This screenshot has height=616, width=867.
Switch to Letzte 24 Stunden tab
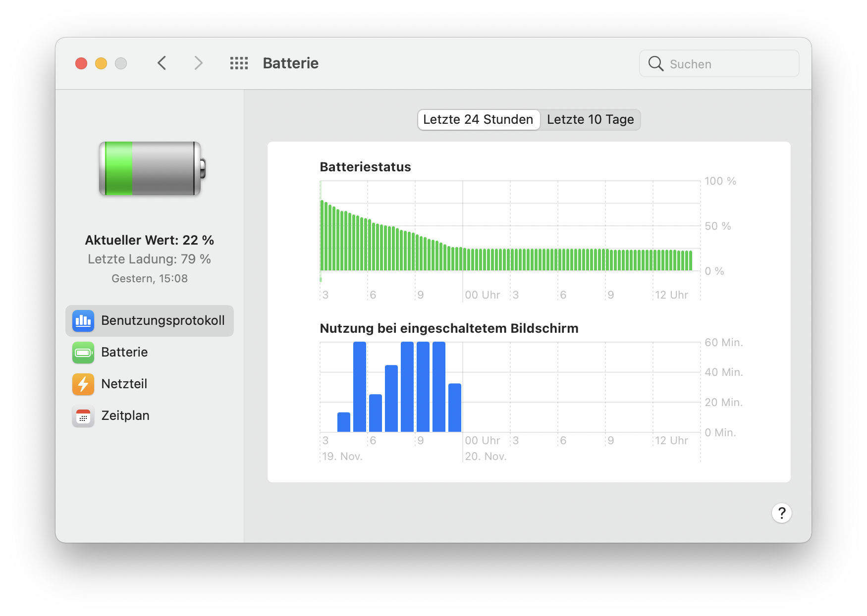478,120
